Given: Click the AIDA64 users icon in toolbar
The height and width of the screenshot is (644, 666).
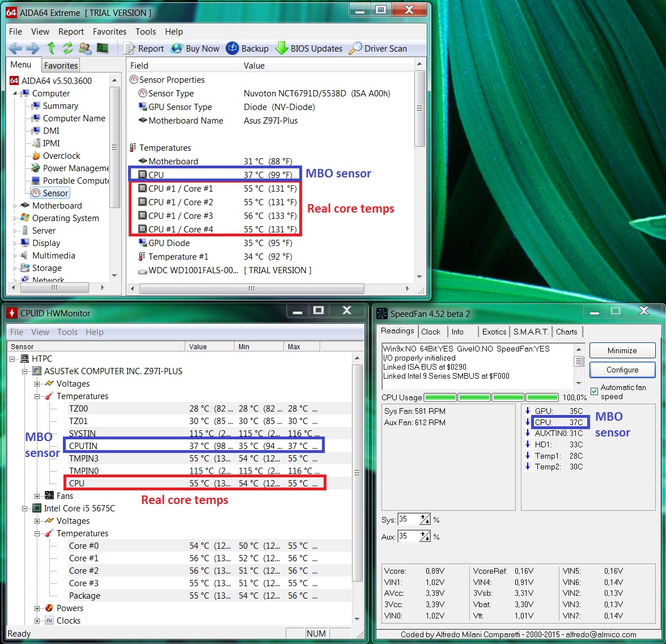Looking at the screenshot, I should click(85, 48).
